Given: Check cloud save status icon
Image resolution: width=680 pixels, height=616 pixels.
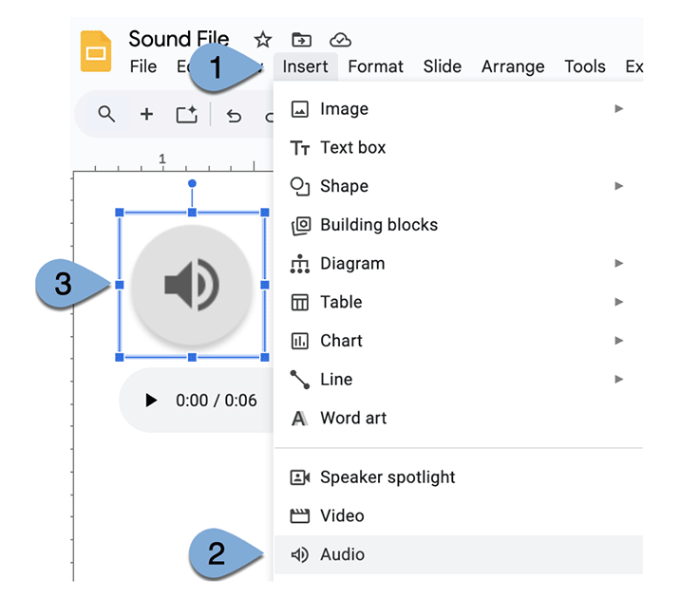Looking at the screenshot, I should tap(340, 40).
